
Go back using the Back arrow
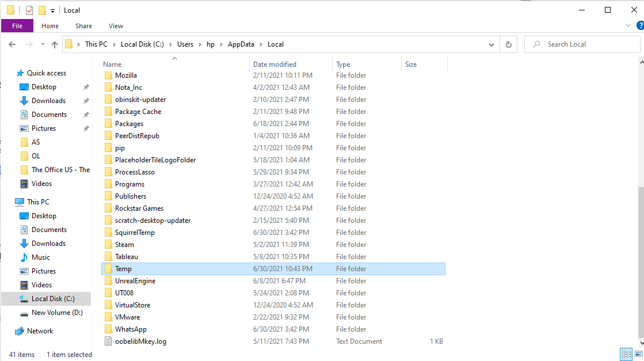click(x=12, y=44)
